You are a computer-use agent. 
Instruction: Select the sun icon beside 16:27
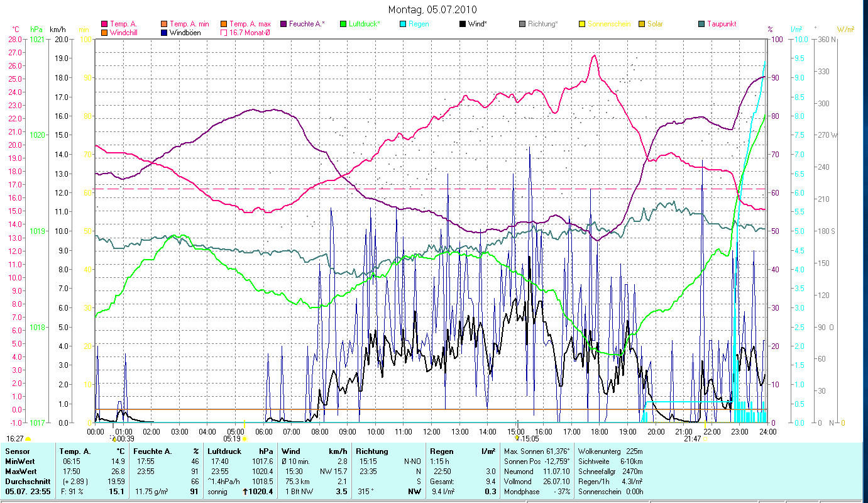(28, 438)
